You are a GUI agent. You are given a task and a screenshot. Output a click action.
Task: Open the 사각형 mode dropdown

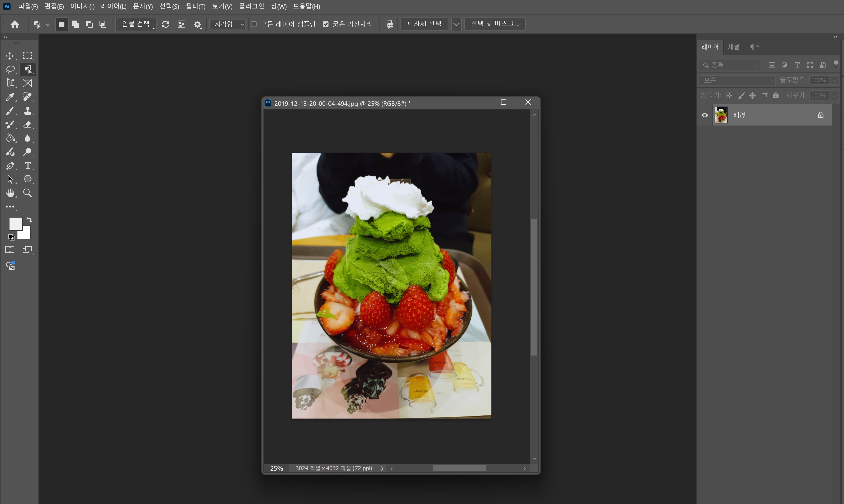[228, 24]
